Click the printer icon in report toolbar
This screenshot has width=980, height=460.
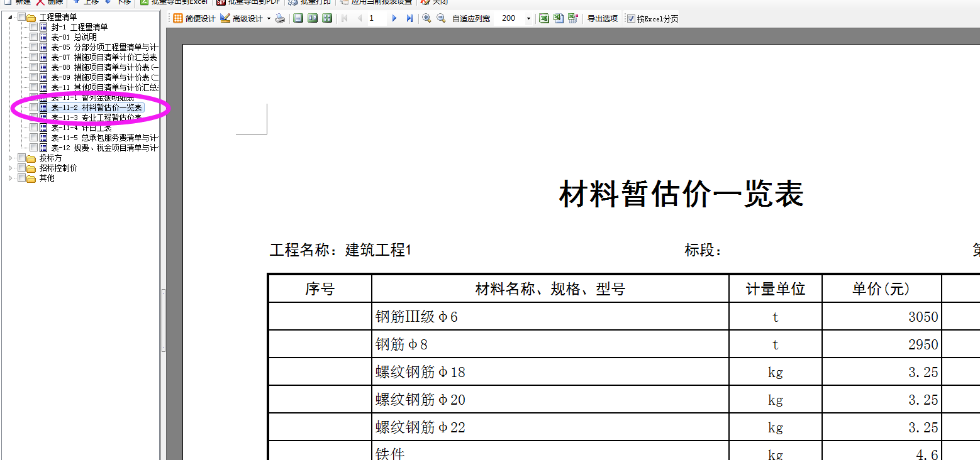280,18
